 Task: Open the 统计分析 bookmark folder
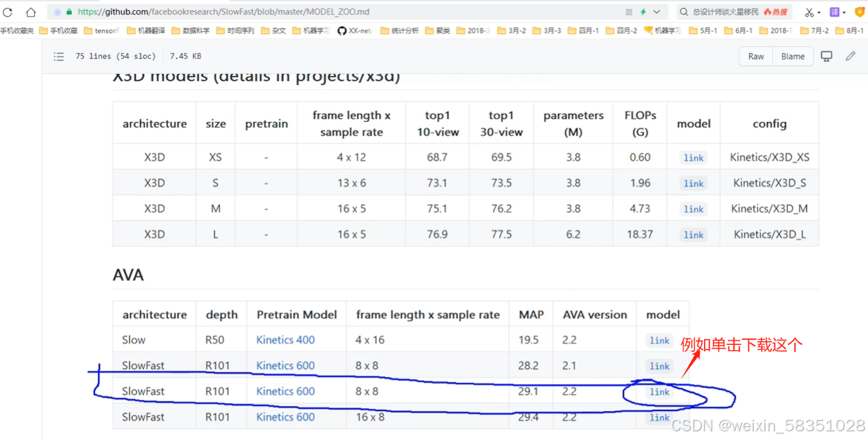pos(399,30)
